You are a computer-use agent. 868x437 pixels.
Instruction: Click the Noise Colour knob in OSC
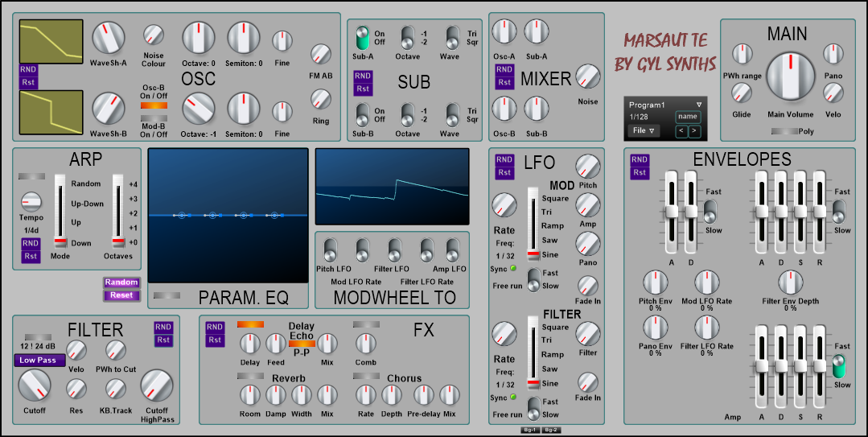[x=154, y=35]
